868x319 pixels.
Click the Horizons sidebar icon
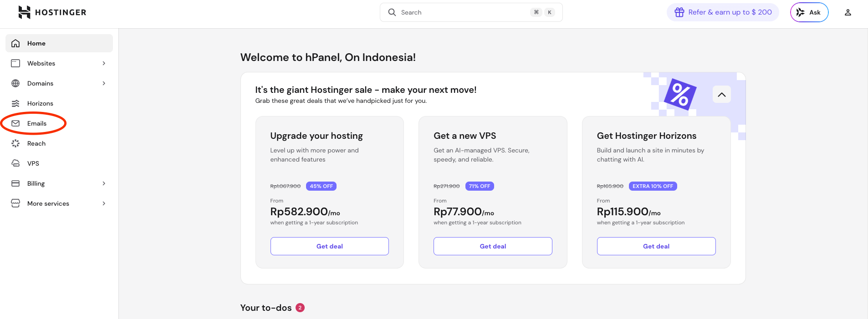(15, 103)
